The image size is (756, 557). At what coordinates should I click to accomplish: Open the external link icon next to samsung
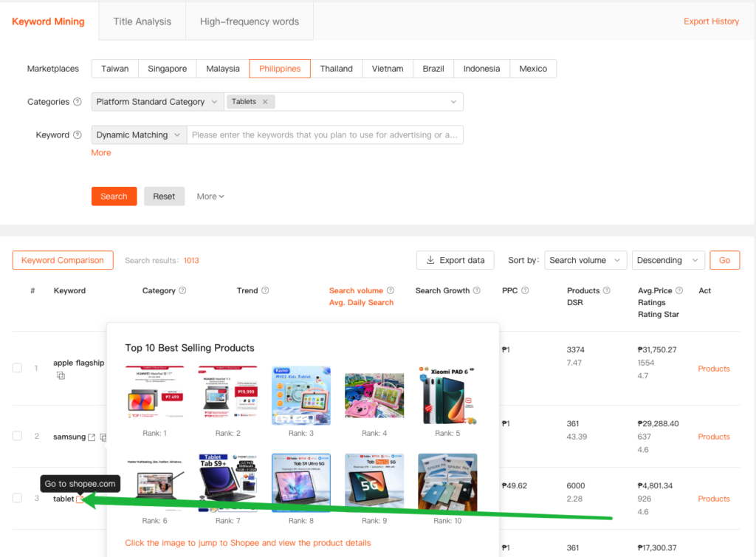pyautogui.click(x=92, y=437)
